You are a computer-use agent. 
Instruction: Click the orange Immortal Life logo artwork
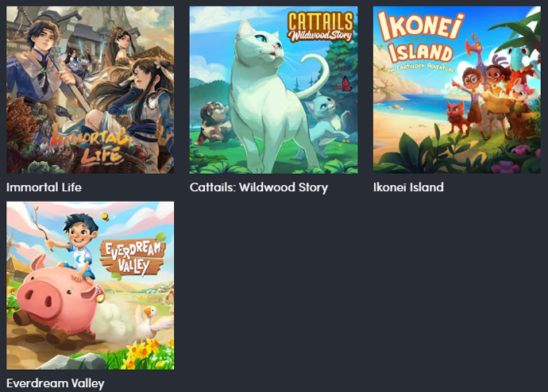point(91,148)
